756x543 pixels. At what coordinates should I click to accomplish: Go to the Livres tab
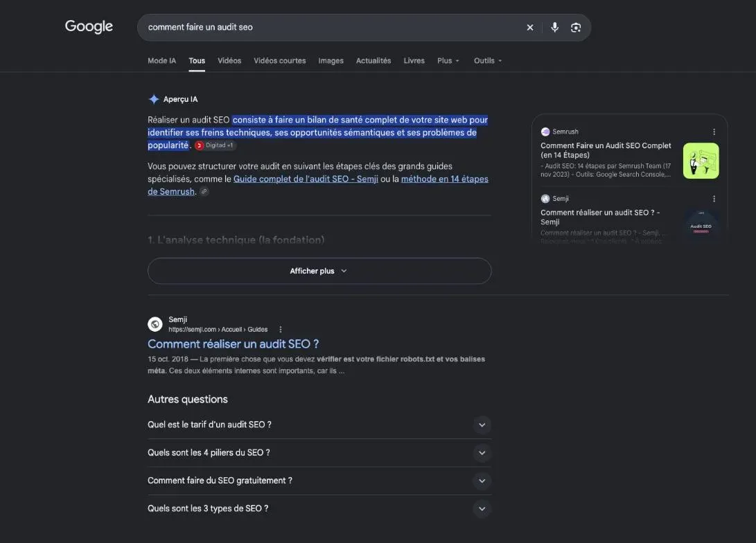414,61
